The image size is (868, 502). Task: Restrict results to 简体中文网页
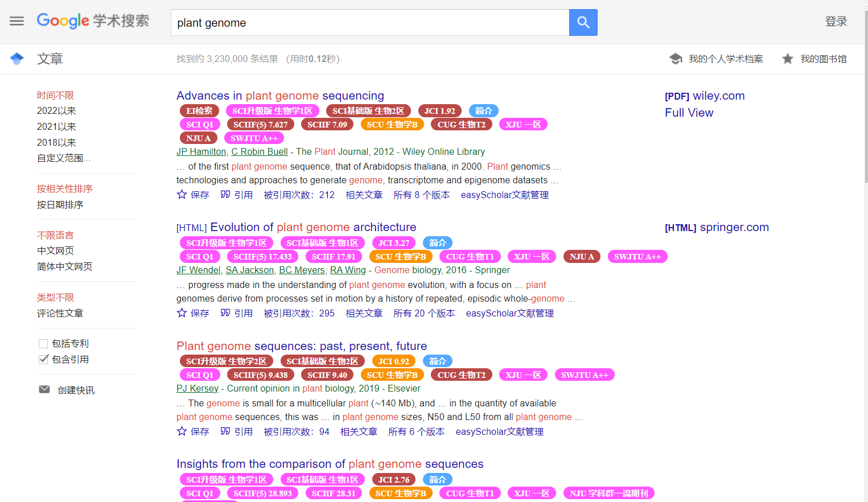65,266
